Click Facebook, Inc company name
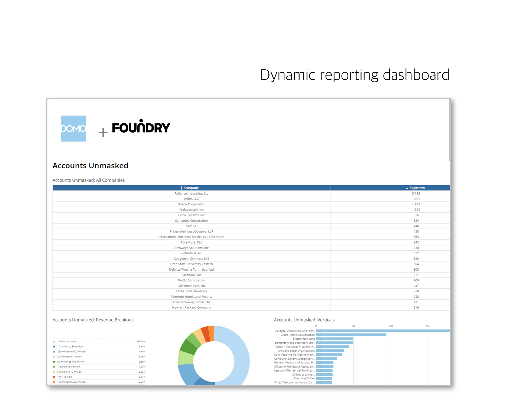 point(192,275)
